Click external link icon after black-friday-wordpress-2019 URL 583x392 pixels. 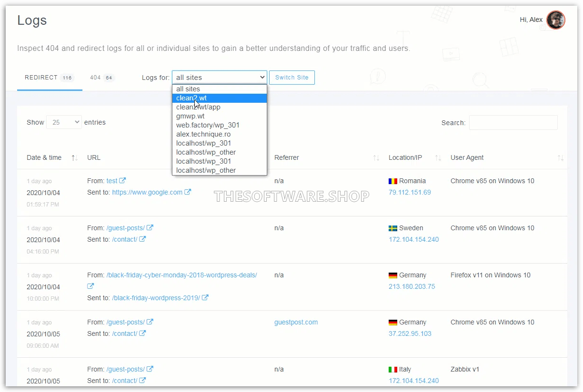(x=205, y=298)
